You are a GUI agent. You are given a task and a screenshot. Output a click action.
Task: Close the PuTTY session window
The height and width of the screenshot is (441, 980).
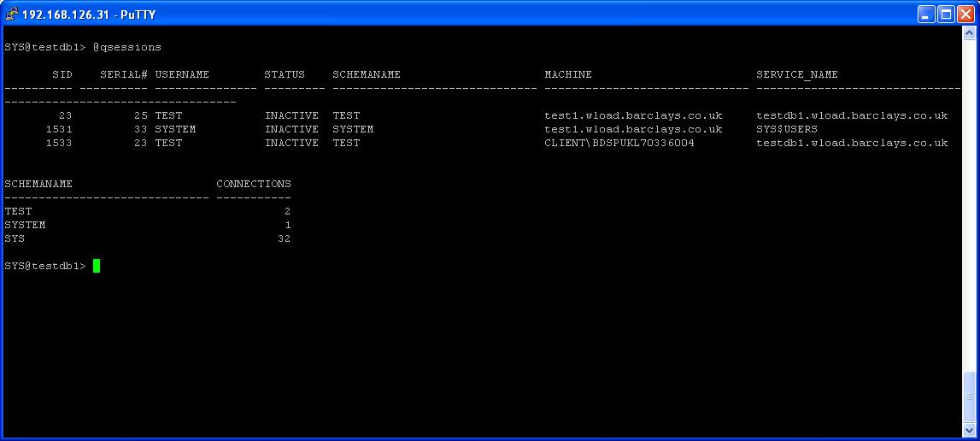[965, 14]
